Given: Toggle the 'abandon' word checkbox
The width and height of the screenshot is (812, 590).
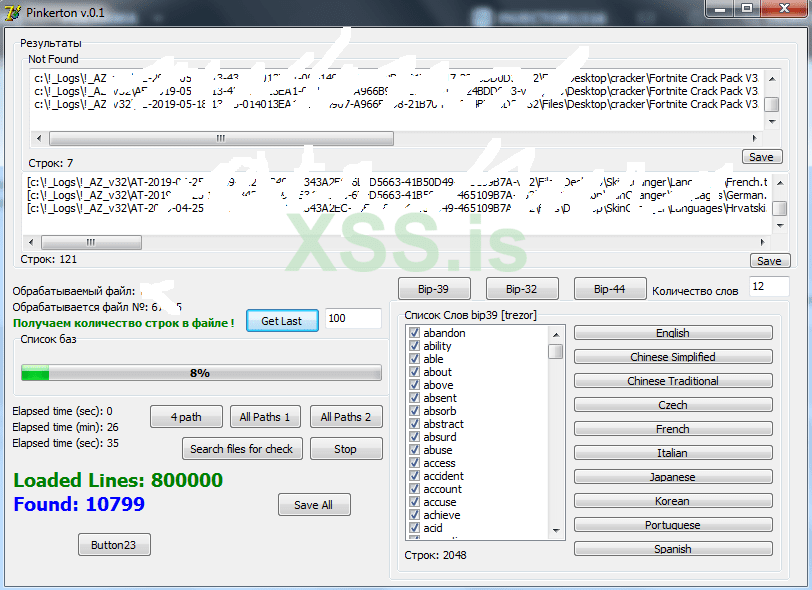Looking at the screenshot, I should (x=414, y=332).
